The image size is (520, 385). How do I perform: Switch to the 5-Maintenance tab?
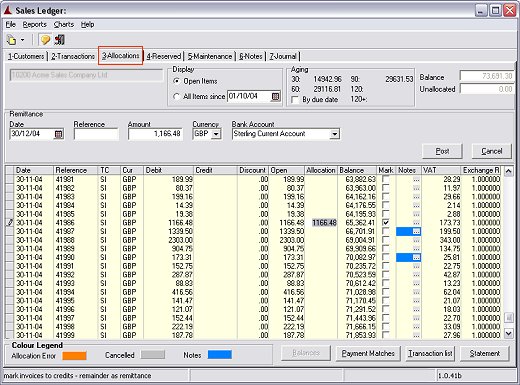click(210, 56)
